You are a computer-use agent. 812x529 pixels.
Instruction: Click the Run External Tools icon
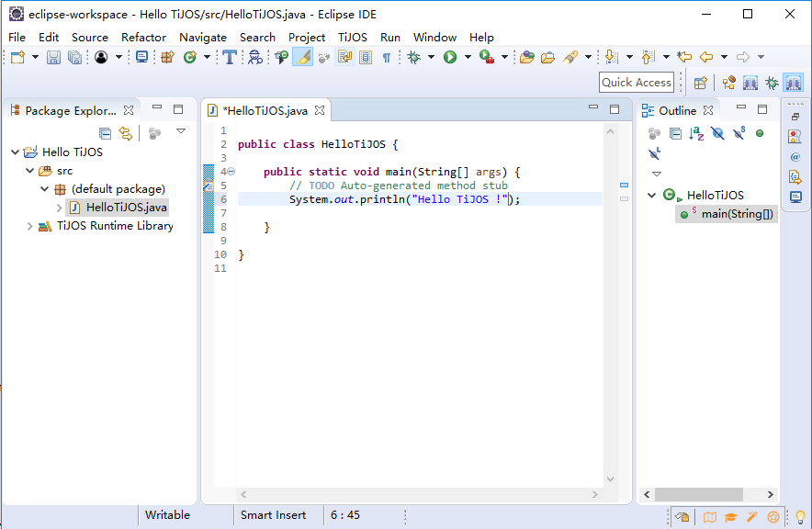pos(486,57)
